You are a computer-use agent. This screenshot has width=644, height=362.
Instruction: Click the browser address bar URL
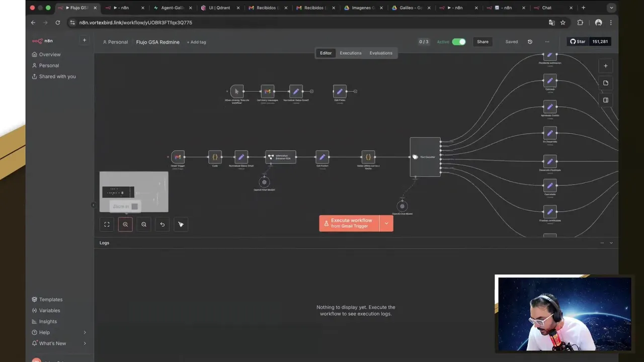tap(135, 23)
